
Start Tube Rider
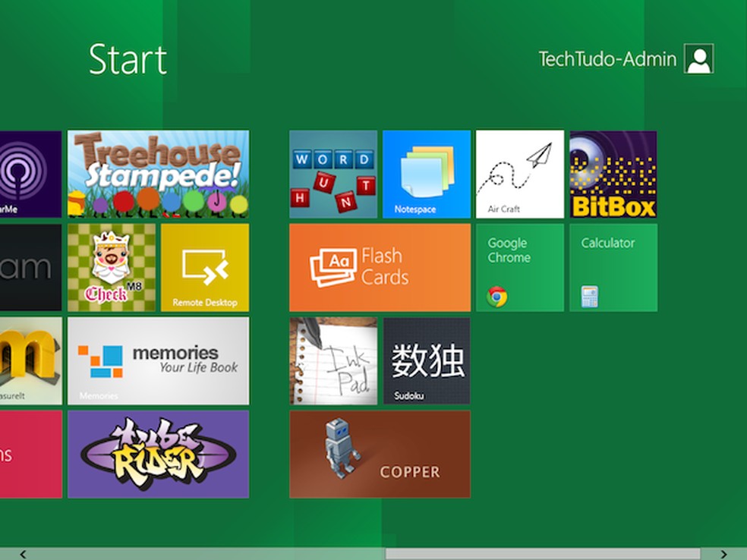click(157, 453)
